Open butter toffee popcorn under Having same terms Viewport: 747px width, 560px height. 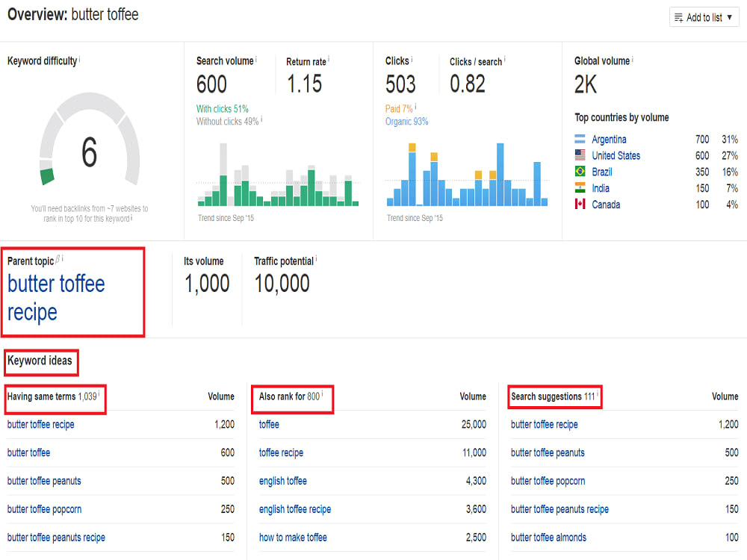44,509
